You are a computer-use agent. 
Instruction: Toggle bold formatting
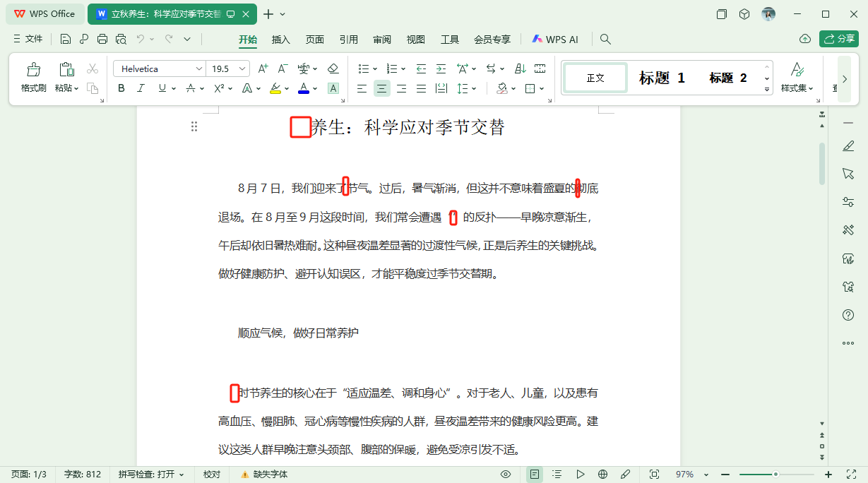[121, 88]
